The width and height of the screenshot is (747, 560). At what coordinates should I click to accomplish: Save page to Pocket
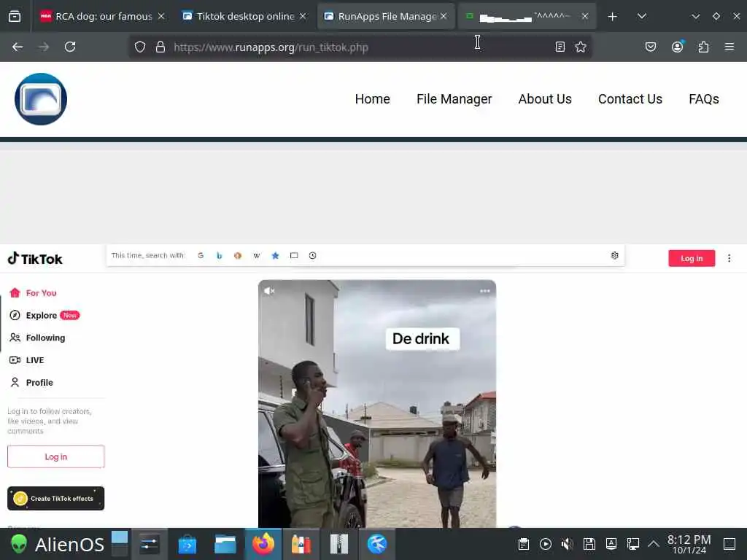click(651, 47)
